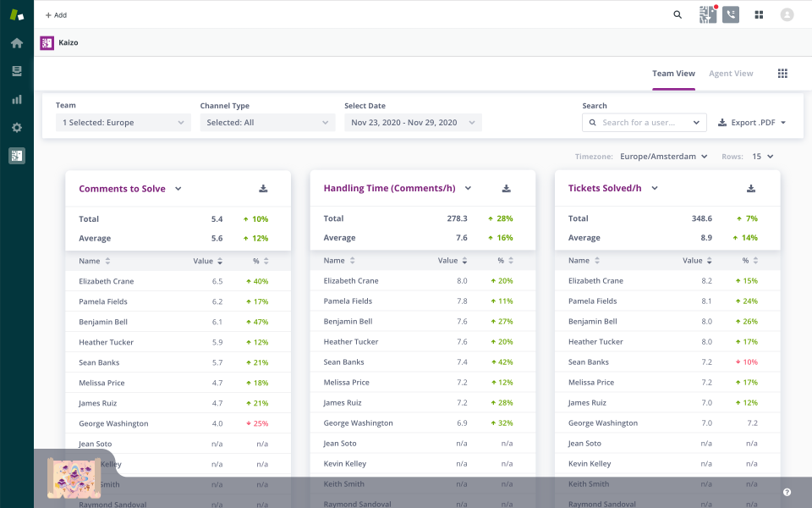Download the Tickets Solved/h card data
Viewport: 812px width, 508px height.
tap(751, 189)
